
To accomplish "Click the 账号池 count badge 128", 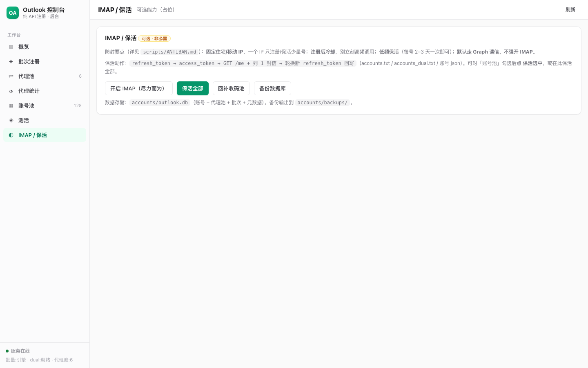I will [x=78, y=106].
